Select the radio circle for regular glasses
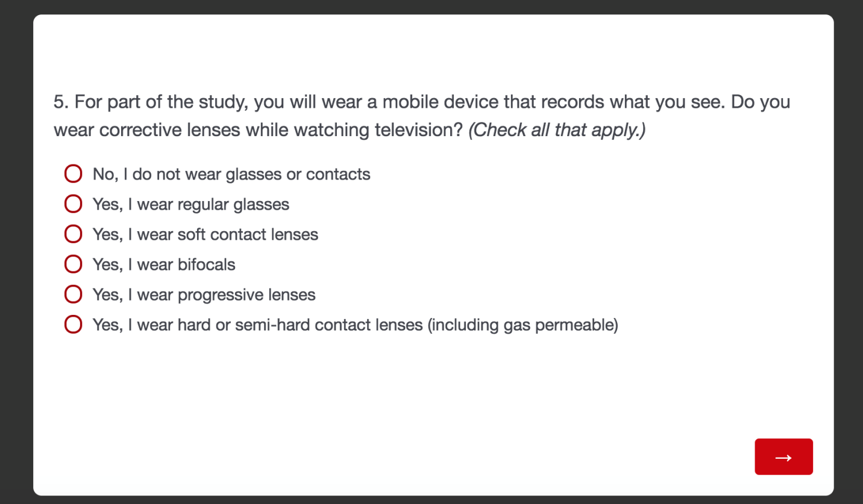 (x=73, y=204)
